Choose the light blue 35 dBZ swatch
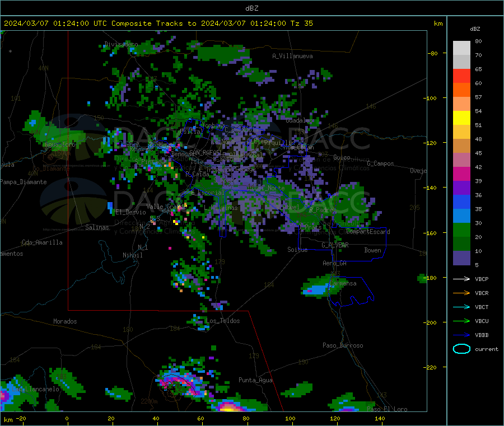The width and height of the screenshot is (504, 426). pos(461,216)
